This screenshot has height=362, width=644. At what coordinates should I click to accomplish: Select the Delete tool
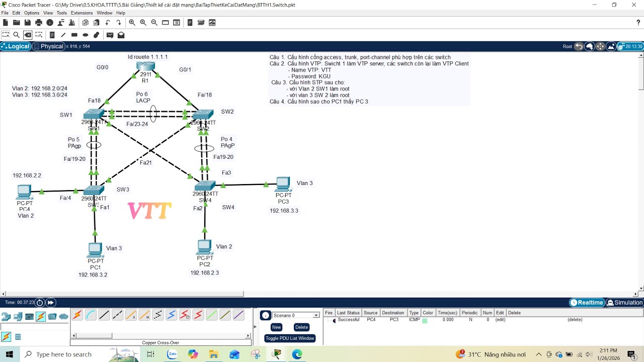tap(28, 35)
